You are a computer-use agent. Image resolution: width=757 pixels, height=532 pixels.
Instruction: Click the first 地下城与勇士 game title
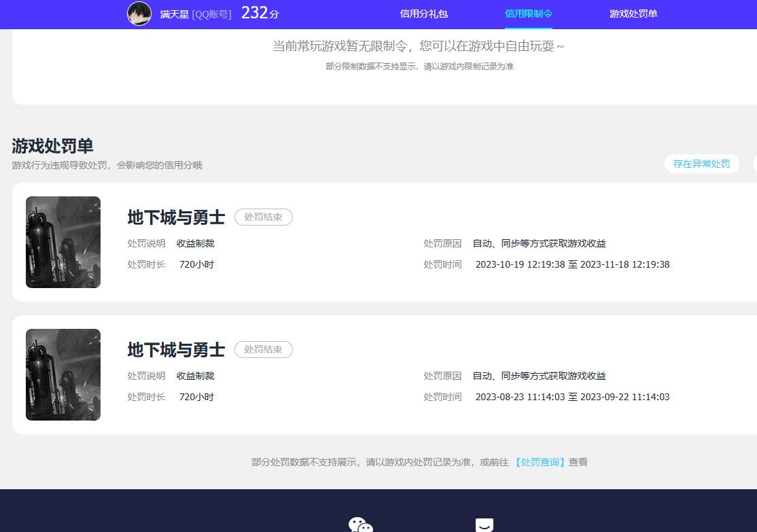click(x=175, y=218)
